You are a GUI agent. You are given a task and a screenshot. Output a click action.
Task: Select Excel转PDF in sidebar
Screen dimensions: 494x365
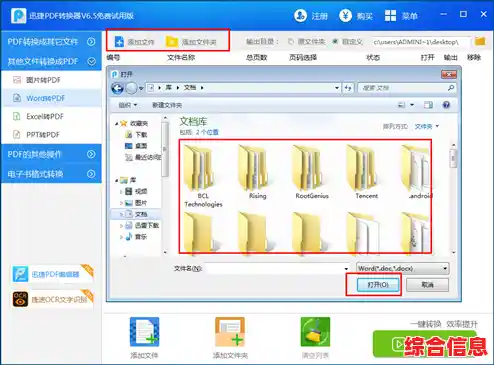51,116
